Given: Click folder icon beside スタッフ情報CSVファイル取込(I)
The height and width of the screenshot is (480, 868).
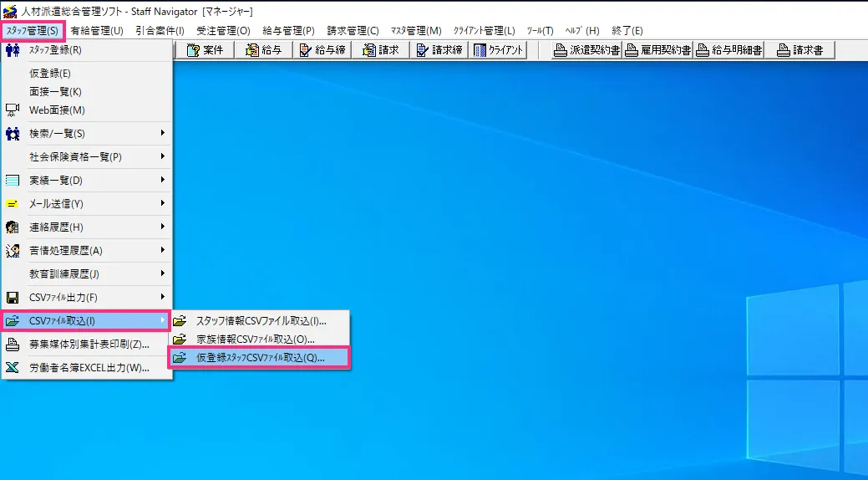Looking at the screenshot, I should pyautogui.click(x=180, y=321).
